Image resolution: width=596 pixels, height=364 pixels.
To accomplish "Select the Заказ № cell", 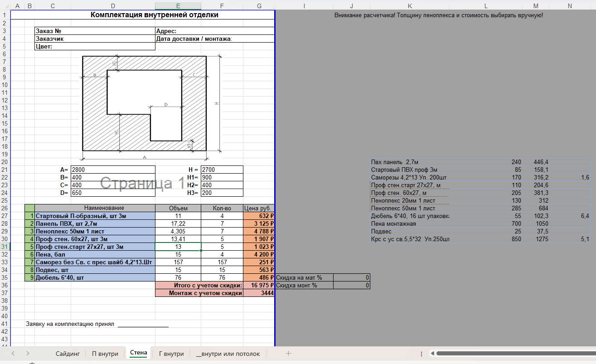I will coord(95,31).
